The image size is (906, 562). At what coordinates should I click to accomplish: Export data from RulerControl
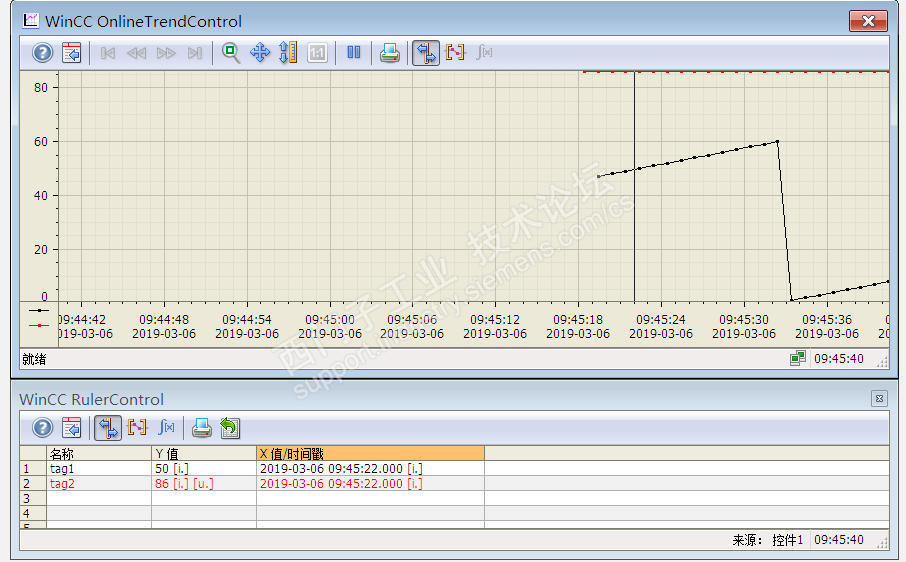(230, 429)
